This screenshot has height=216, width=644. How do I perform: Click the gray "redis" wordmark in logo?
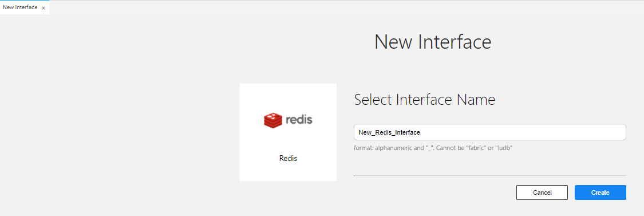299,120
